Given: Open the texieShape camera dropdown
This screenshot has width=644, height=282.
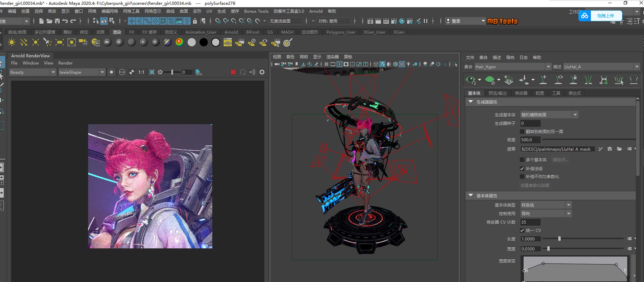Looking at the screenshot, I should point(82,72).
